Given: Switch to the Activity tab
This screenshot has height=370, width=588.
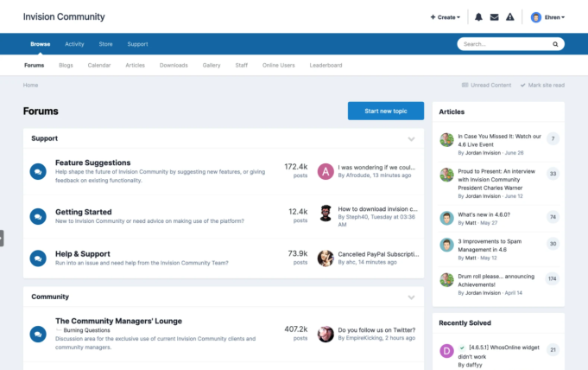Looking at the screenshot, I should 74,44.
